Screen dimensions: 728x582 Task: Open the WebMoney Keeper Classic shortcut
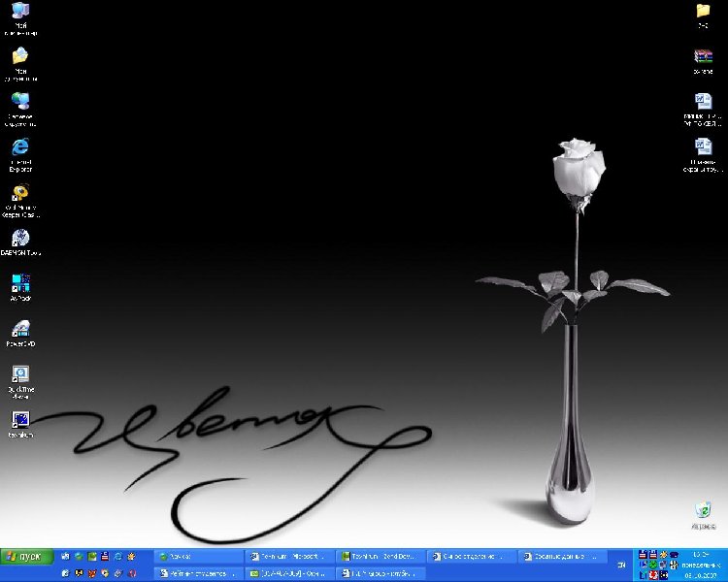20,201
